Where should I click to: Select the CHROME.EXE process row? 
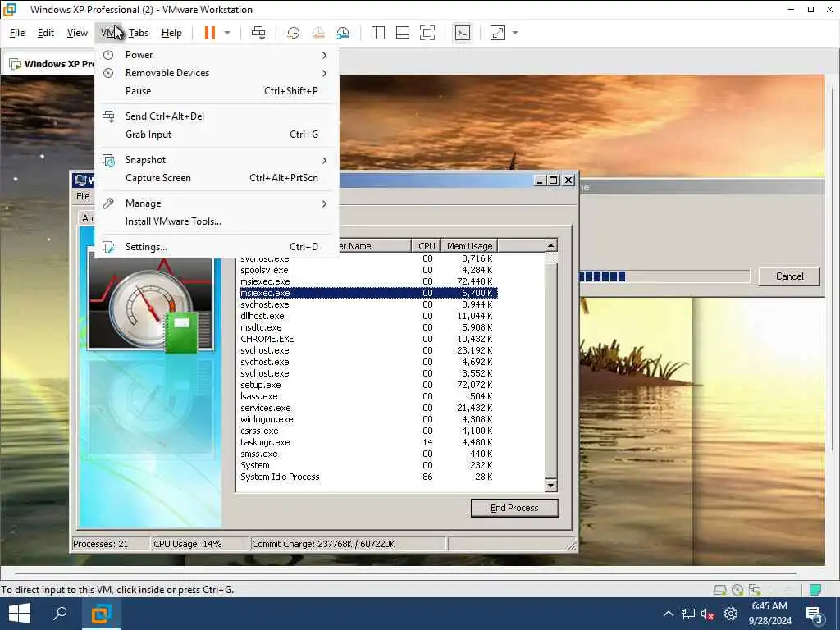pyautogui.click(x=367, y=339)
